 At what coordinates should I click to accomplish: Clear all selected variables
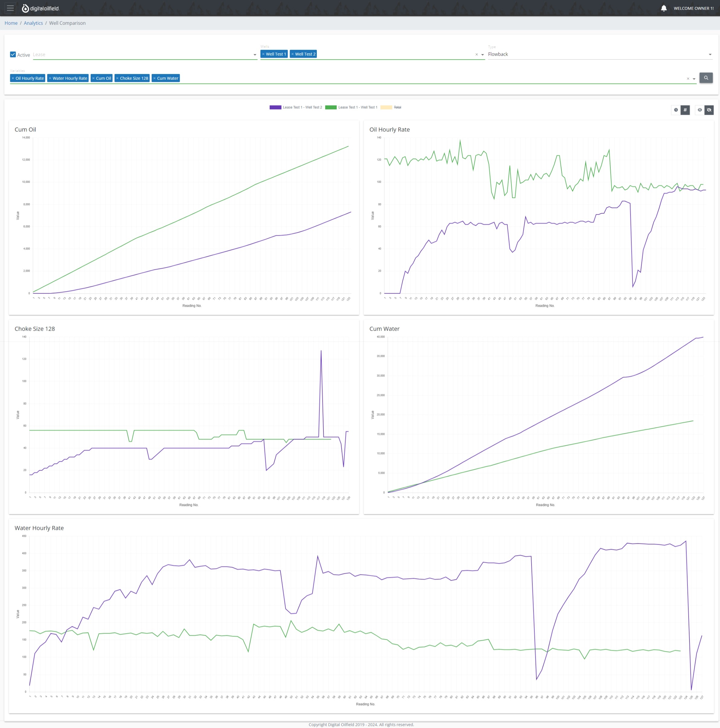[x=688, y=79]
